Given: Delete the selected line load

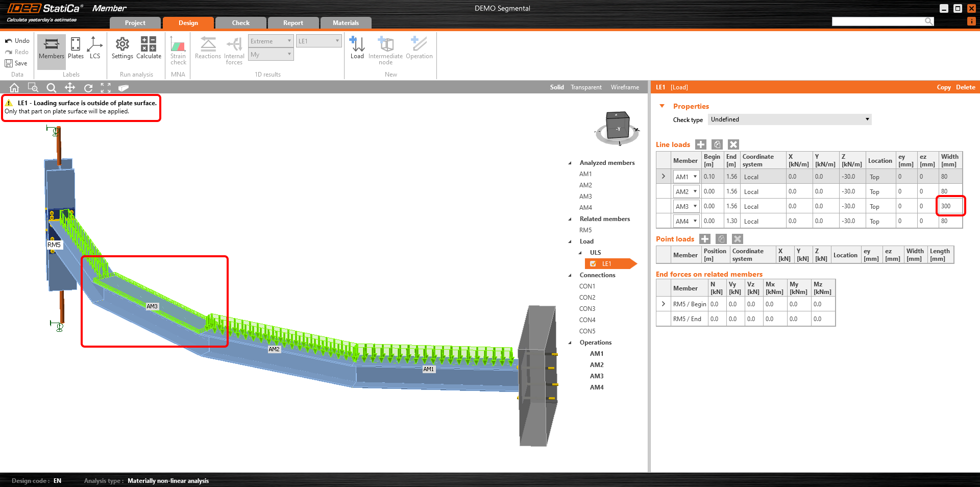Looking at the screenshot, I should [x=733, y=144].
